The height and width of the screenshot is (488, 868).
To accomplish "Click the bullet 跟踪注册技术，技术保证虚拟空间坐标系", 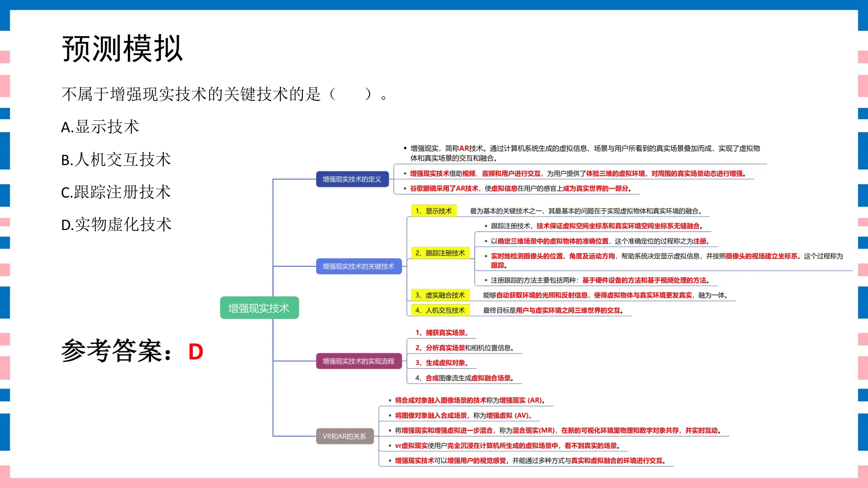I will point(597,226).
